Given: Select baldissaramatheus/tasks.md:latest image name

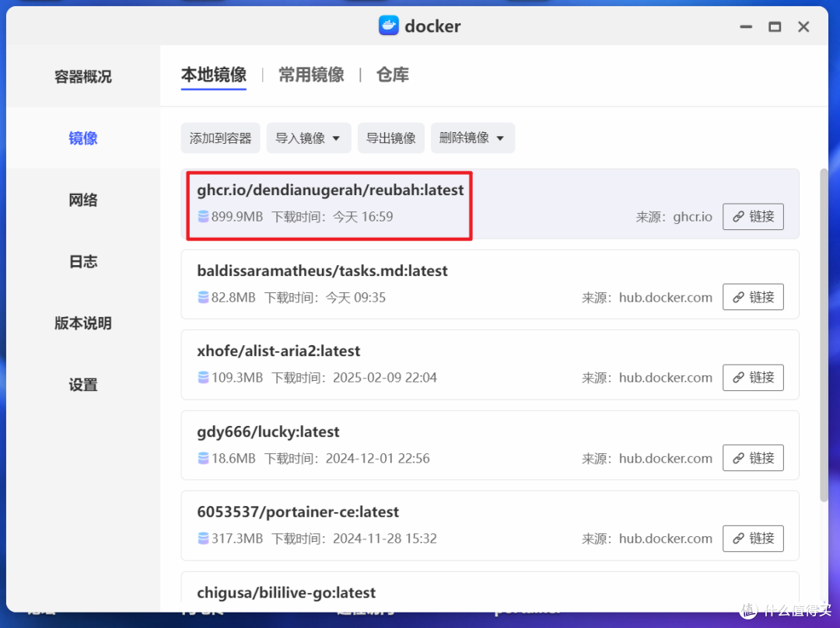Looking at the screenshot, I should pos(322,271).
